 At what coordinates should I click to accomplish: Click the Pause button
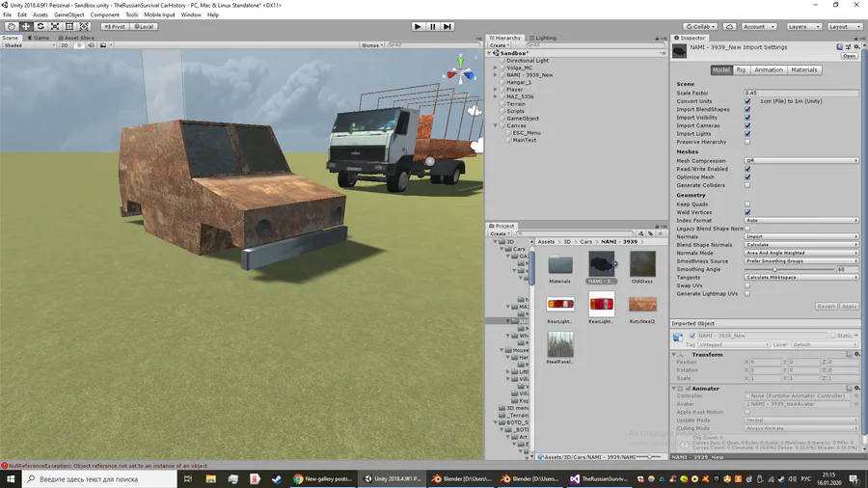click(433, 27)
